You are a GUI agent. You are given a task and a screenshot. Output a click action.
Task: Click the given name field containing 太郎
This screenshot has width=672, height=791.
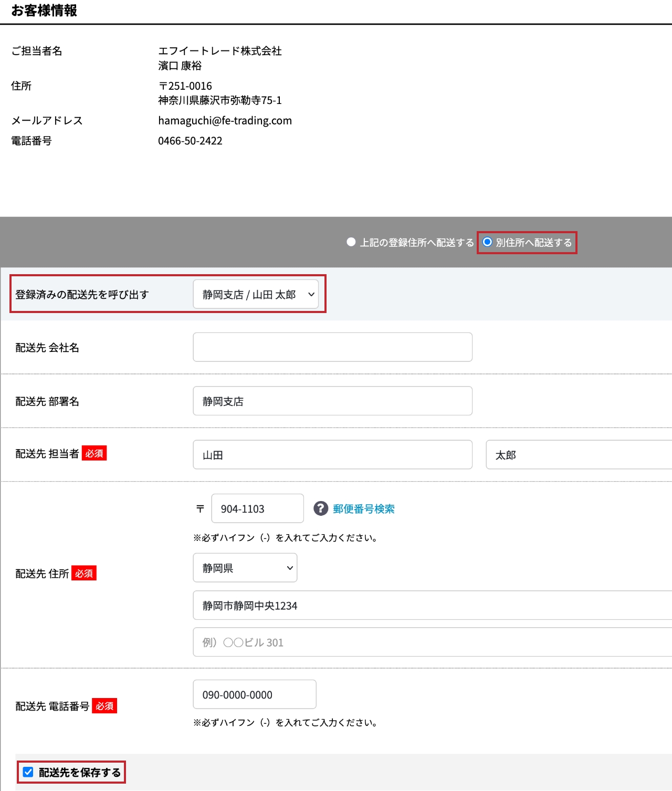(577, 455)
